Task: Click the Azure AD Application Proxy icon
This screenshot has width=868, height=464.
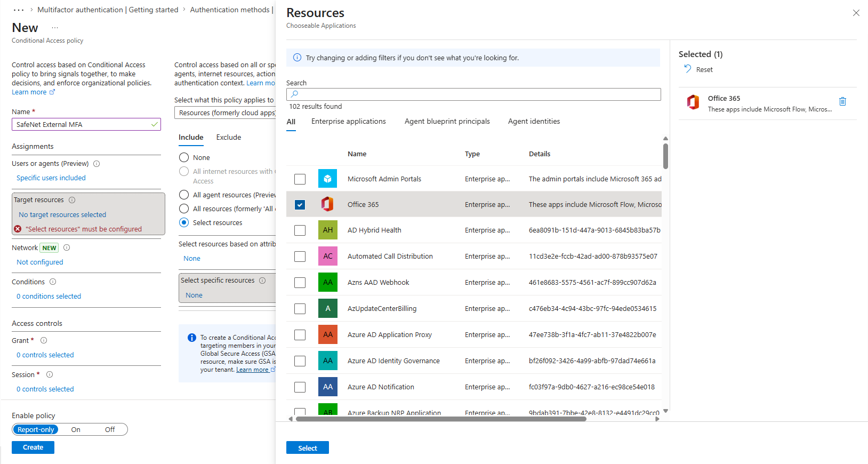Action: [327, 334]
